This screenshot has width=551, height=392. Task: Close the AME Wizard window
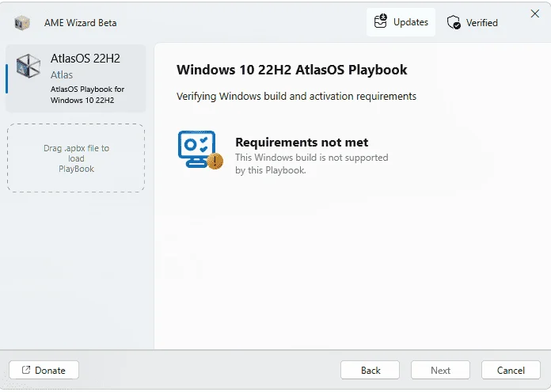[x=535, y=13]
